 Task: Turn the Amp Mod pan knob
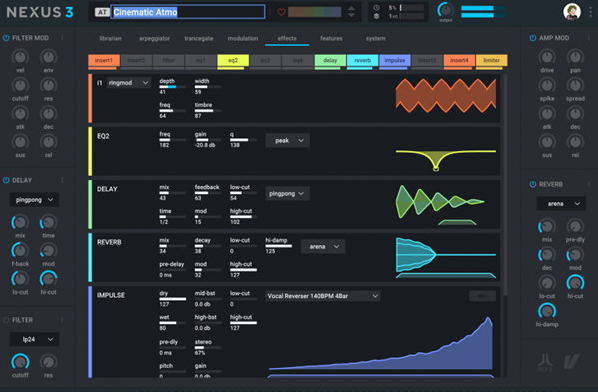point(575,57)
